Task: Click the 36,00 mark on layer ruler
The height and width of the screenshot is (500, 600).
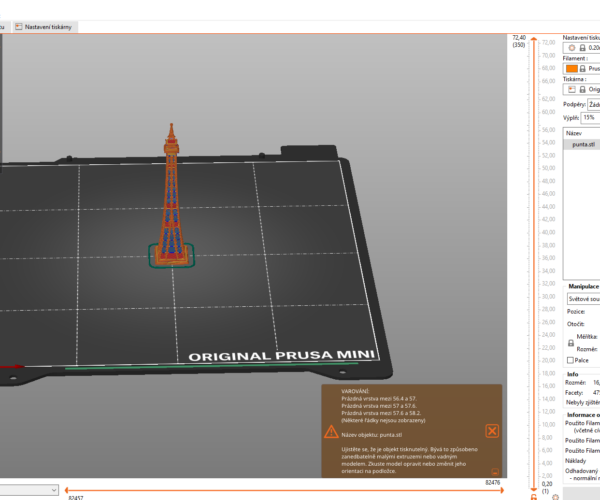Action: point(548,258)
